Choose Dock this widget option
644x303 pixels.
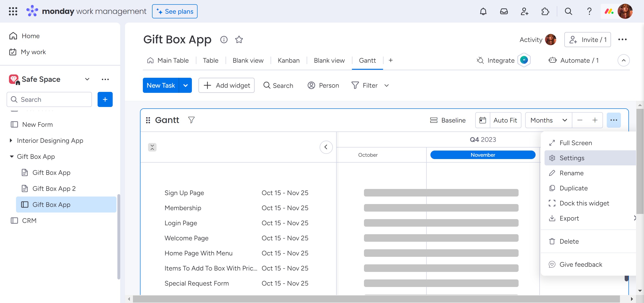tap(590, 203)
